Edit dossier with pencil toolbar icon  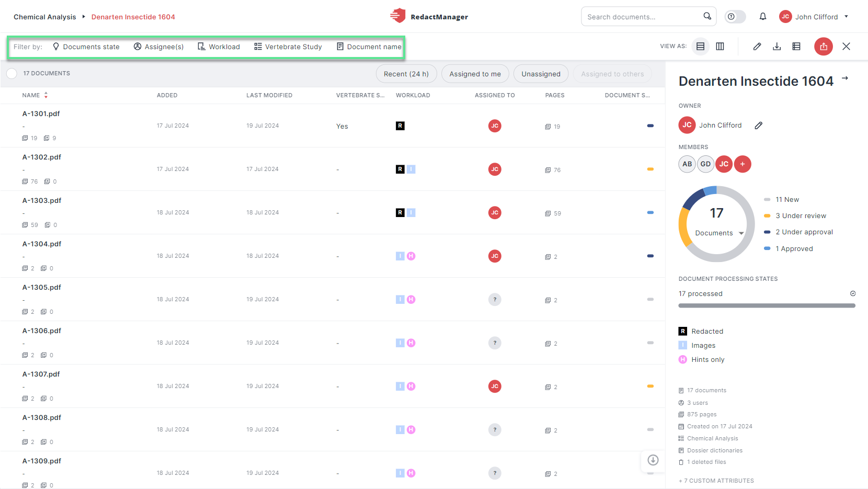tap(757, 47)
